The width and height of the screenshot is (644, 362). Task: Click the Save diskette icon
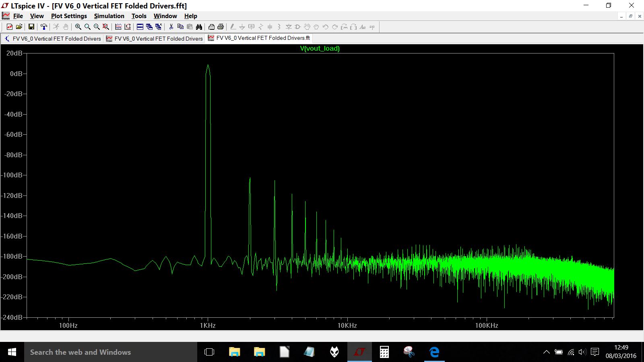(31, 27)
